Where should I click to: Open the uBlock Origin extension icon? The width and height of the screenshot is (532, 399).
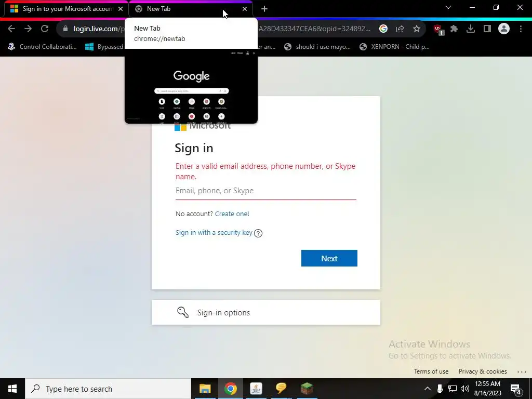[438, 30]
